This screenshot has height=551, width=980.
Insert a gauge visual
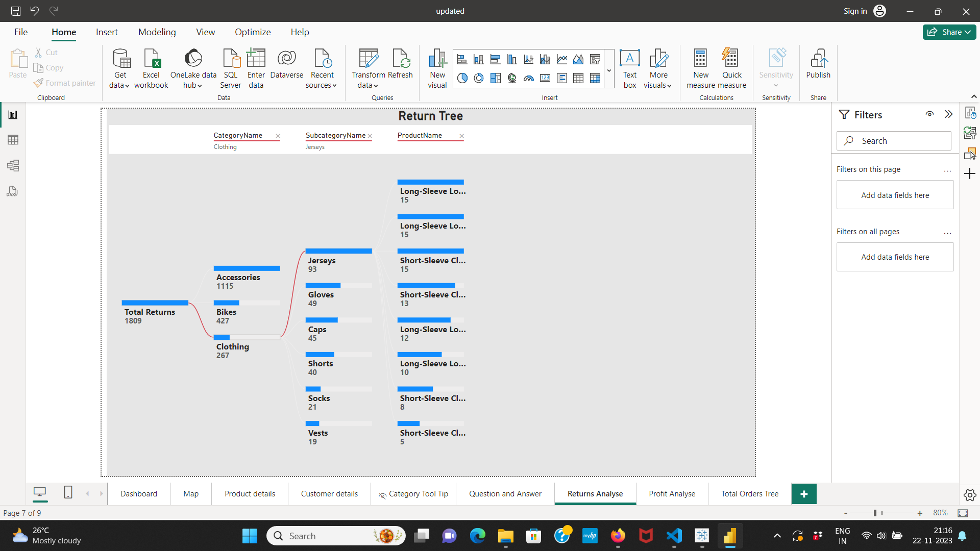(529, 78)
